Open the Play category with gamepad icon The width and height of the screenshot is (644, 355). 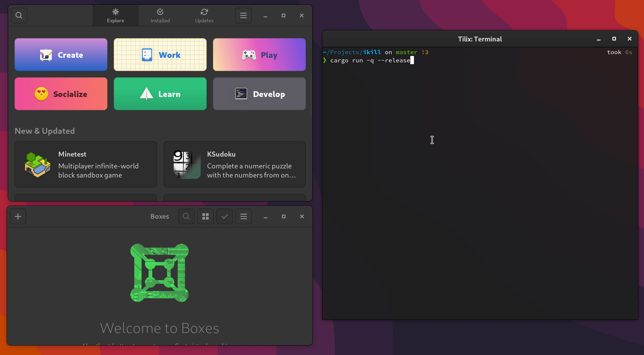coord(259,55)
